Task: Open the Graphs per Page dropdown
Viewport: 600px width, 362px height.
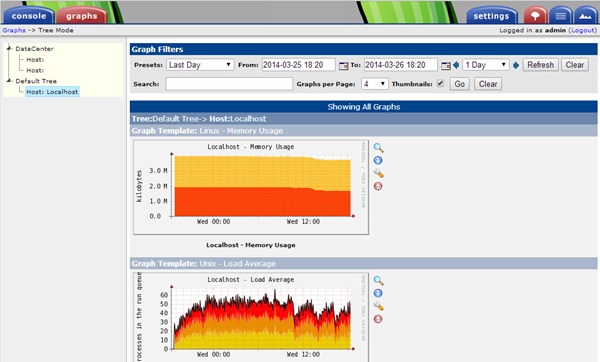Action: (x=375, y=84)
